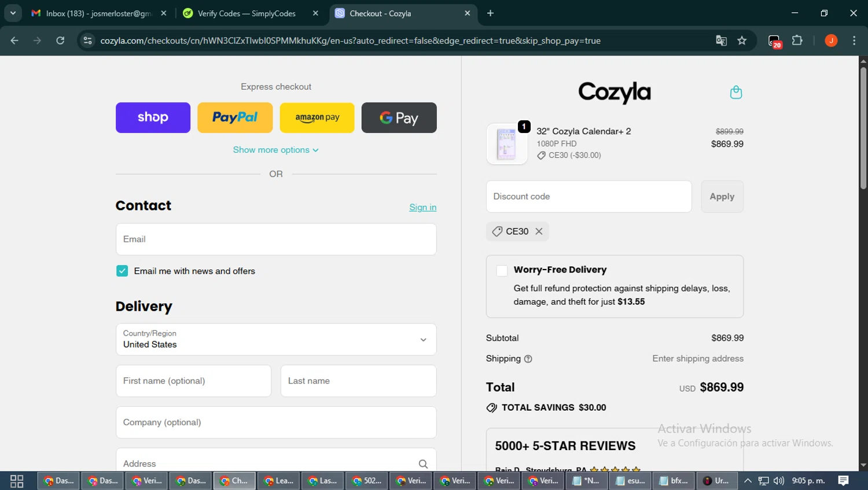Open the Extensions puzzle menu

point(797,40)
